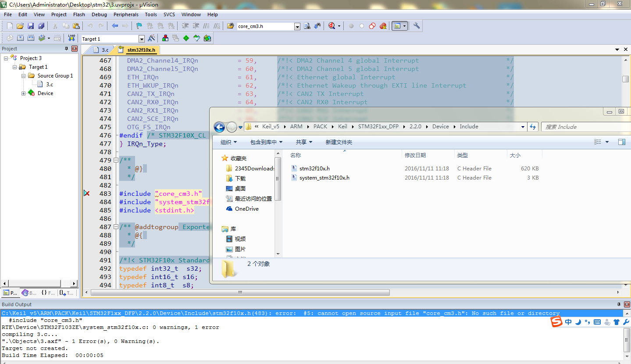631x364 pixels.
Task: Insert/remove bookmark flag icon
Action: coord(139,26)
